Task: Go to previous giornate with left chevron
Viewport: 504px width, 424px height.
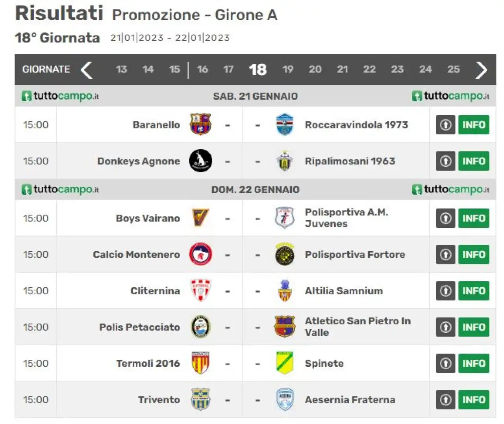Action: coord(87,70)
